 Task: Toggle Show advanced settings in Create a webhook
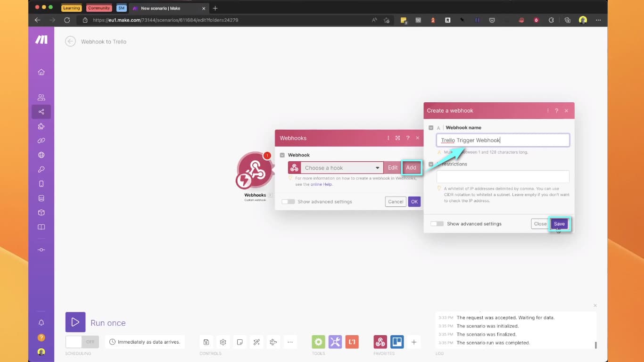click(x=437, y=224)
